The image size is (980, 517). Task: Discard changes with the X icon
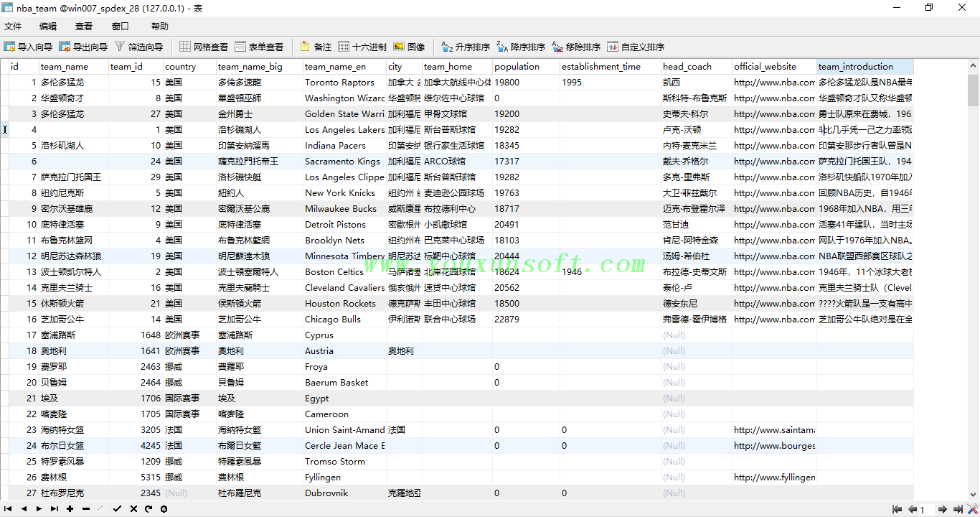coord(133,509)
